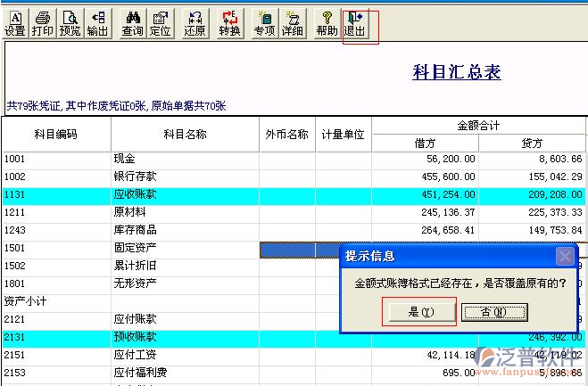The image size is (588, 386).
Task: Open the 设置 settings tool
Action: tap(15, 24)
